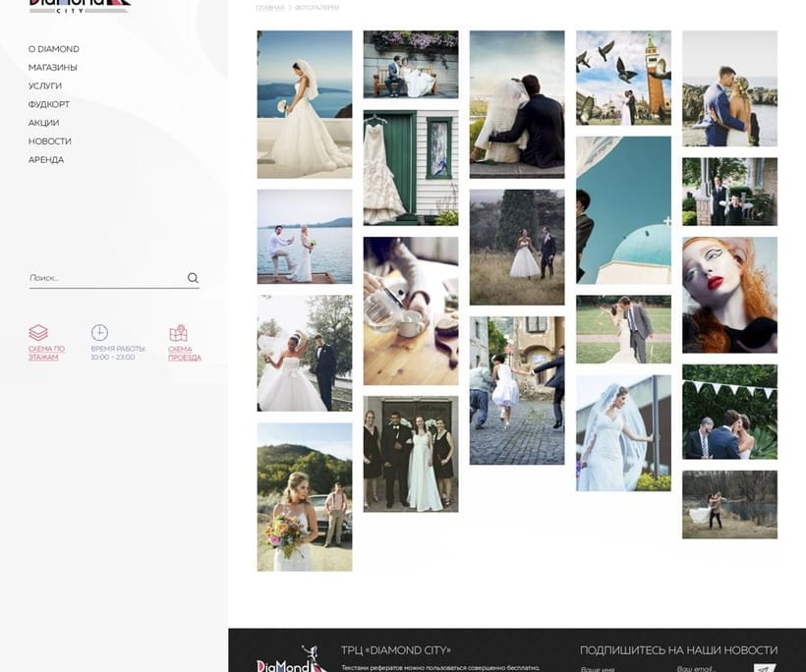Image resolution: width=806 pixels, height=672 pixels.
Task: Open the group photo of four at a doorway
Action: [x=411, y=454]
